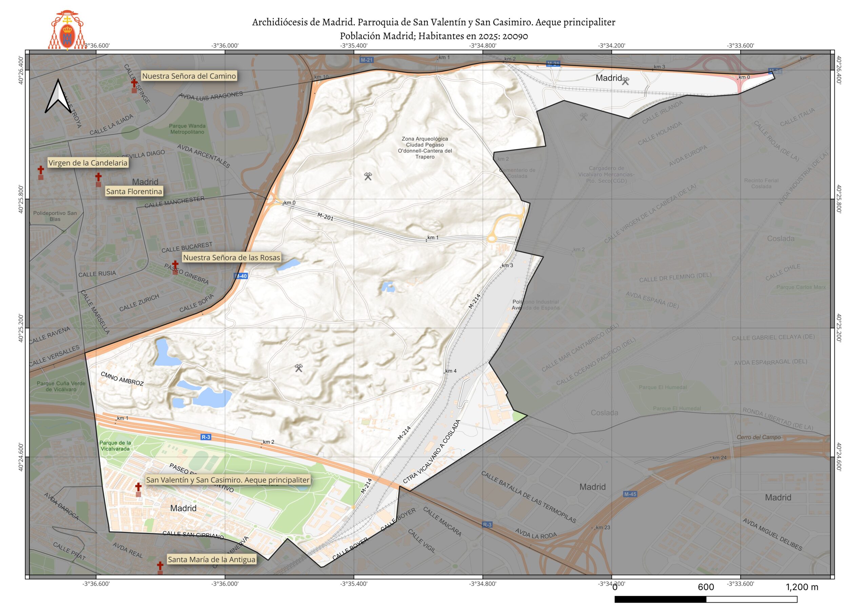Click the M-40 road shield

click(241, 276)
